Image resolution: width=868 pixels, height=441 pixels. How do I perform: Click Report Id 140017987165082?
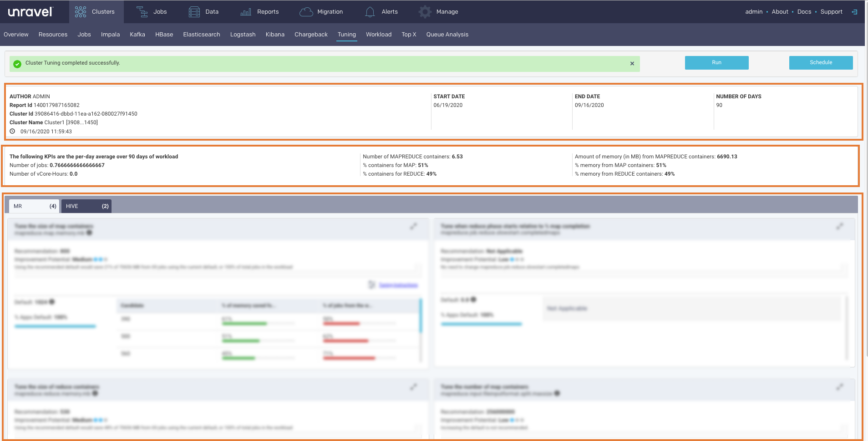45,105
